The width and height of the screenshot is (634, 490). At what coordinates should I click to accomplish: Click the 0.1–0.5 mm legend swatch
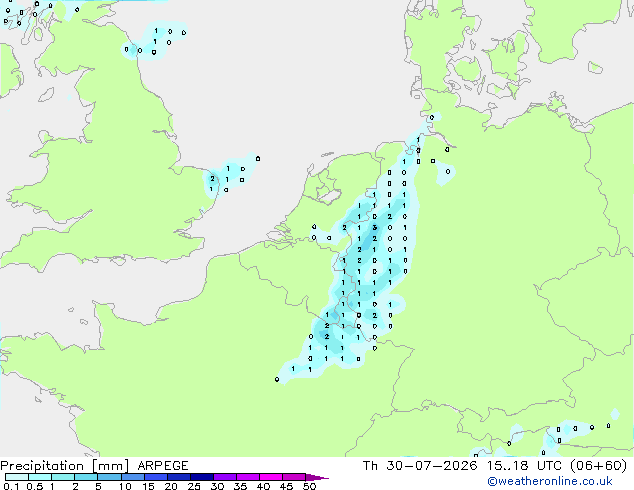tap(17, 477)
